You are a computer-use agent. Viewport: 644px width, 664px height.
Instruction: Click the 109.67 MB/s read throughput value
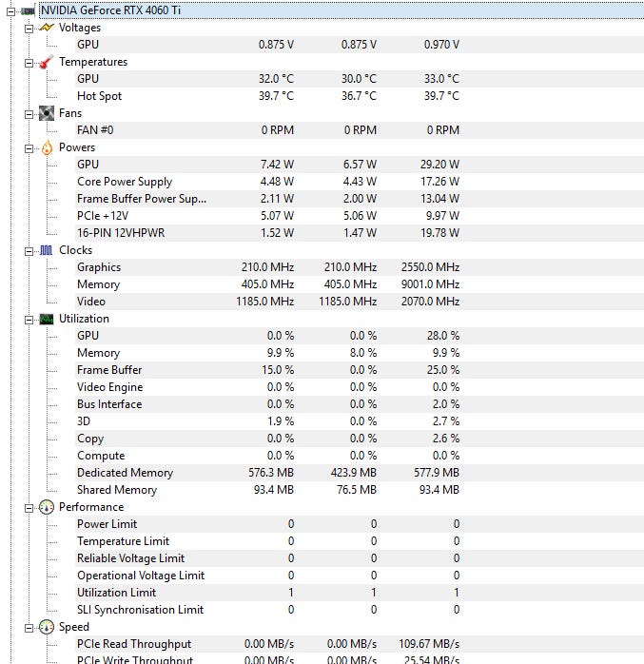pos(429,644)
